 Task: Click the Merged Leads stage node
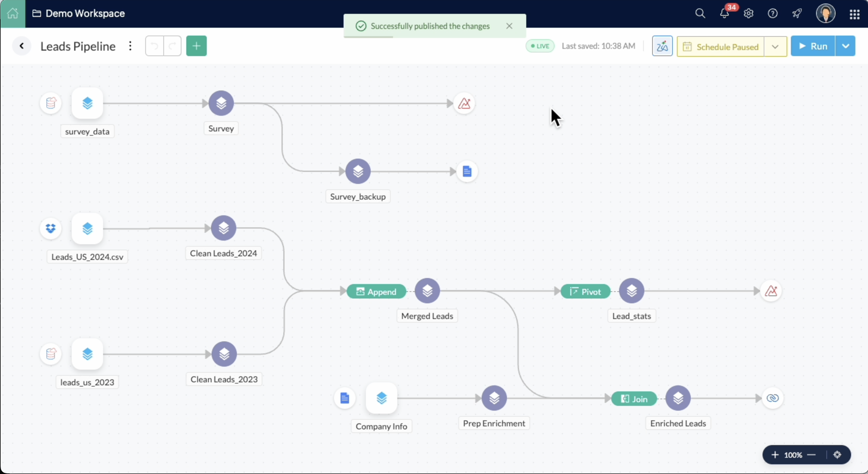tap(427, 291)
